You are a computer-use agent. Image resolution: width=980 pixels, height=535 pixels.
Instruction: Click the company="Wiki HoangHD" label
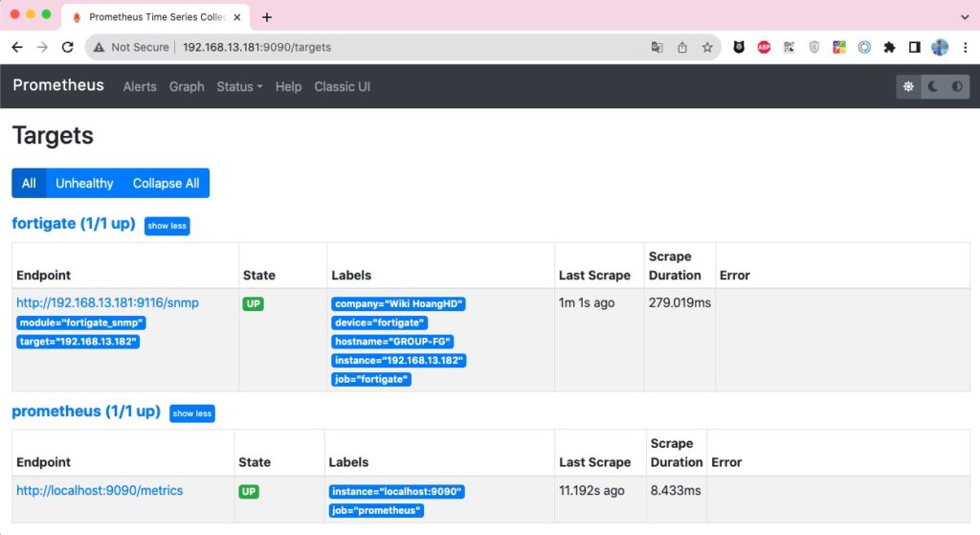tap(398, 303)
